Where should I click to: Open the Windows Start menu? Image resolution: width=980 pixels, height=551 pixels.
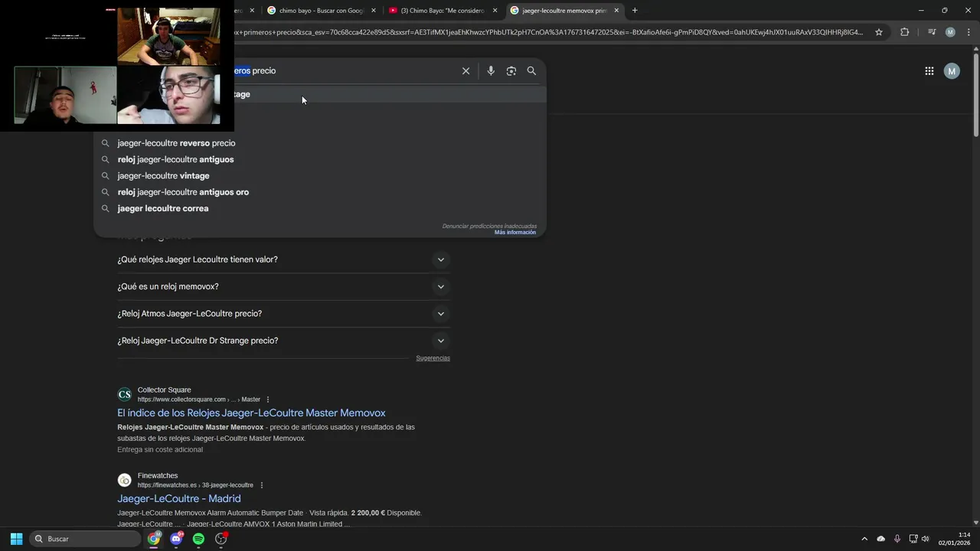click(16, 539)
